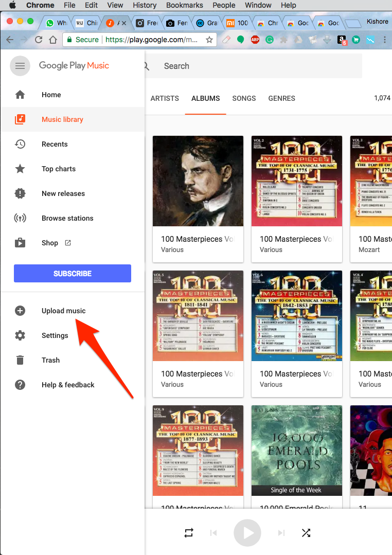Click the Music library icon
Viewport: 392px width, 555px height.
pyautogui.click(x=20, y=119)
